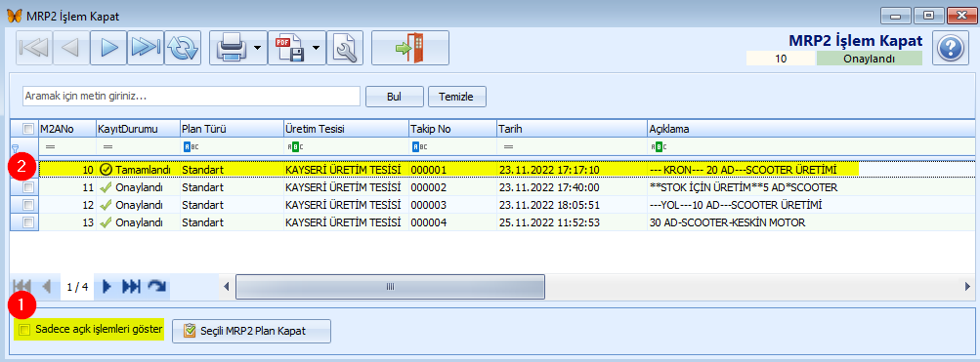
Task: Open filter operator for Takip No column
Action: [x=419, y=146]
